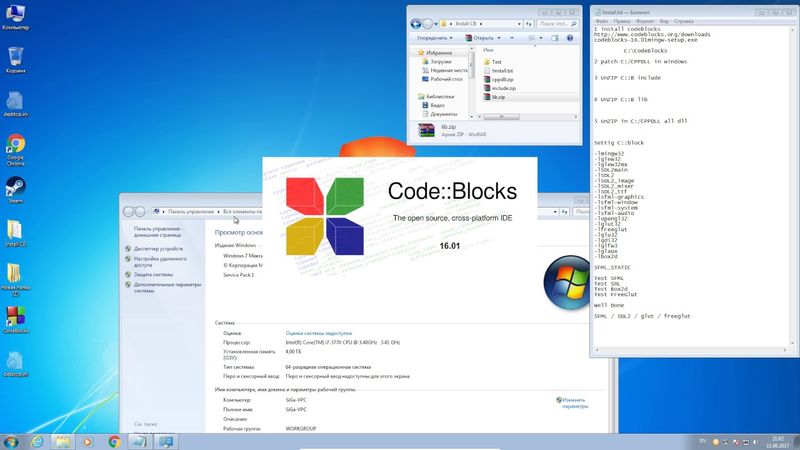This screenshot has width=800, height=450.
Task: Refresh the Install CB Explorer address bar
Action: coord(529,23)
